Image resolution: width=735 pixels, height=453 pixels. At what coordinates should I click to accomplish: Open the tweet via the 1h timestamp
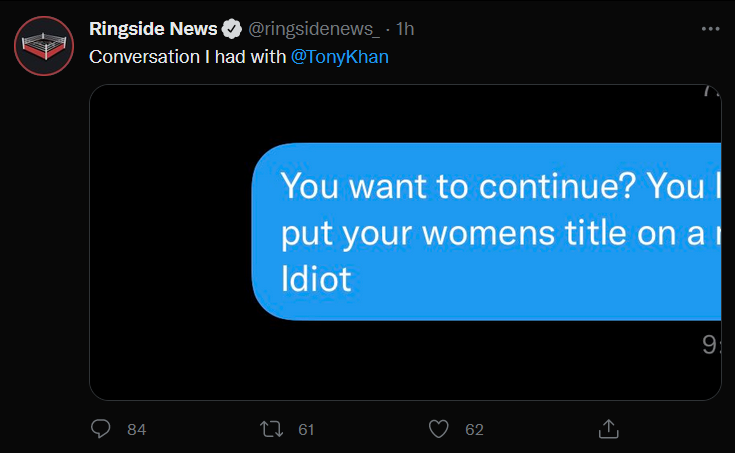405,29
